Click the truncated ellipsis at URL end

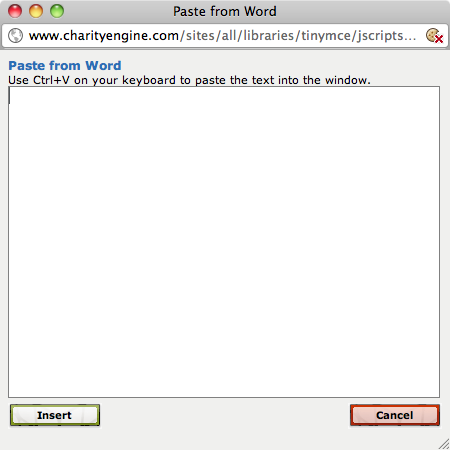[x=410, y=37]
